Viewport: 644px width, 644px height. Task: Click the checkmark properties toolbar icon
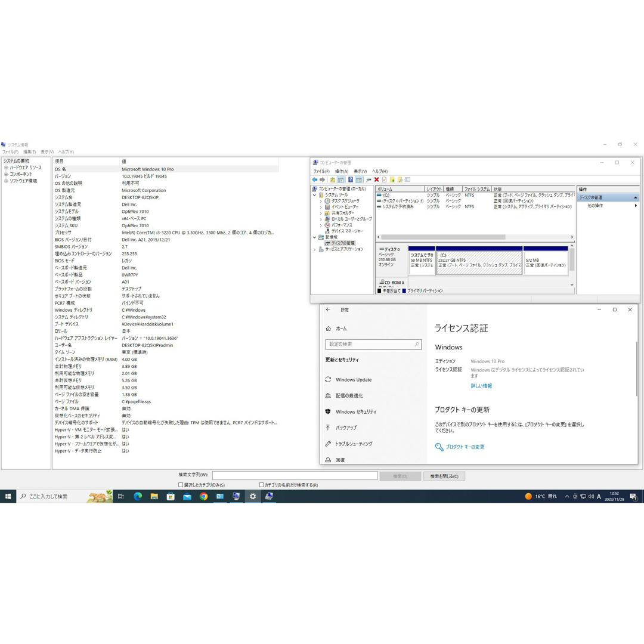(385, 179)
